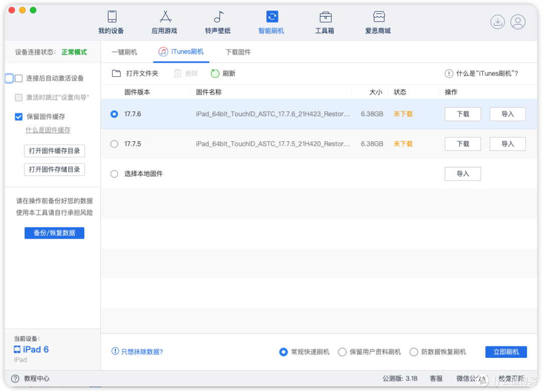Click 立即刷机 to start flashing
This screenshot has width=542, height=392.
(506, 352)
